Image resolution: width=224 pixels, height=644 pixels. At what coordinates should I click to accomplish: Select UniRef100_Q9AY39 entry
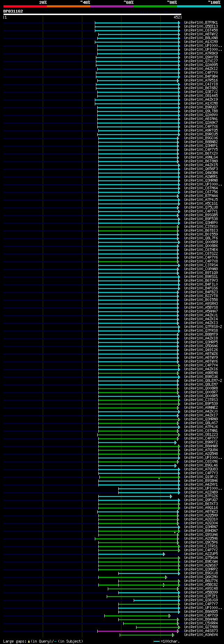(201, 57)
